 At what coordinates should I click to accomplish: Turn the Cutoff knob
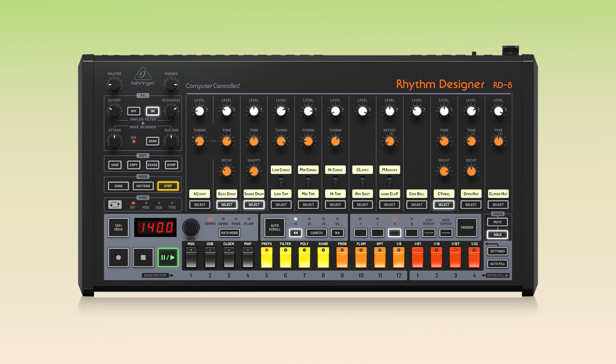click(115, 111)
